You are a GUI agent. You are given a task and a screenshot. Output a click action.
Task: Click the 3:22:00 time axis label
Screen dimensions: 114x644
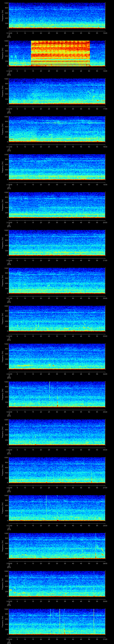(x=9, y=336)
